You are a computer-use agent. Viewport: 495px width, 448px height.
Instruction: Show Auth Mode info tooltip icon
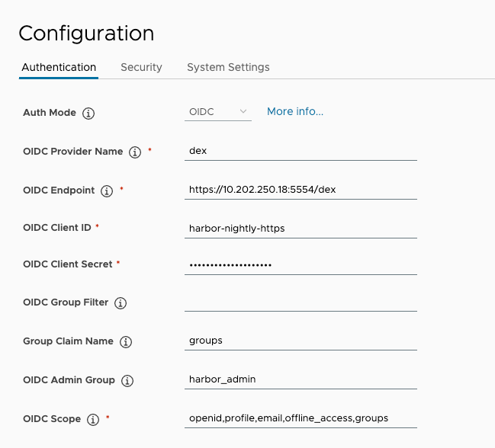88,114
